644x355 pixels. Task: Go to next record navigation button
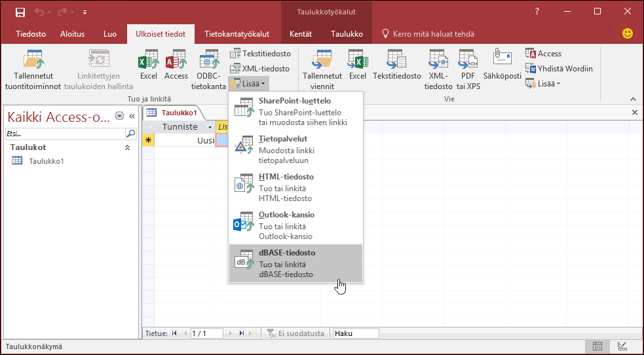pyautogui.click(x=231, y=333)
